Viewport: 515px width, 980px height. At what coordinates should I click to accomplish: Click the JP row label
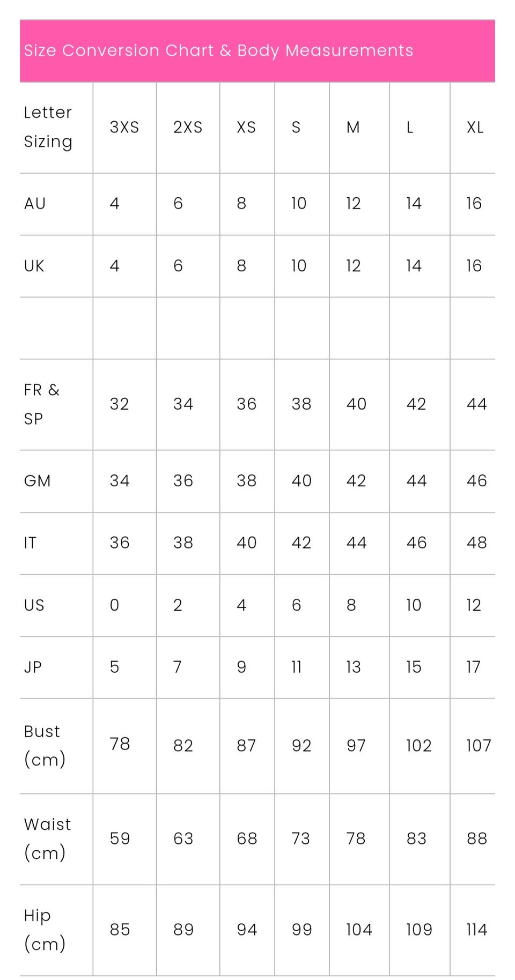pos(33,667)
